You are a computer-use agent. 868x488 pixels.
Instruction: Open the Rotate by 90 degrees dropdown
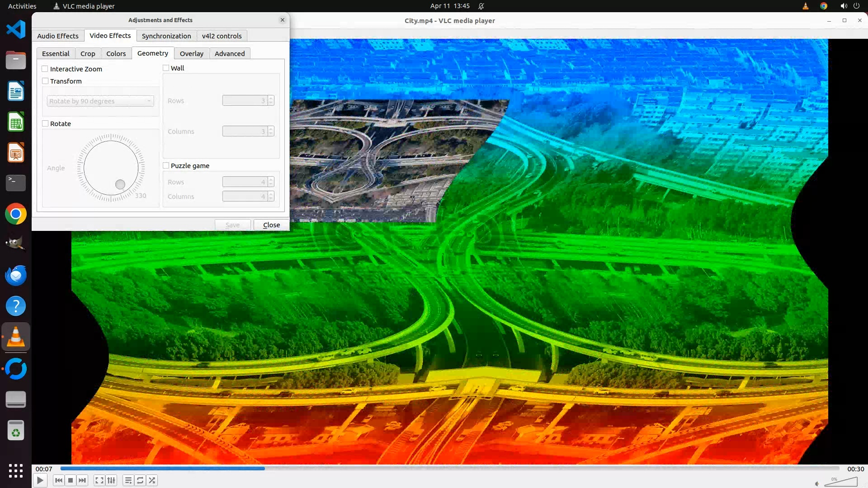(x=100, y=101)
